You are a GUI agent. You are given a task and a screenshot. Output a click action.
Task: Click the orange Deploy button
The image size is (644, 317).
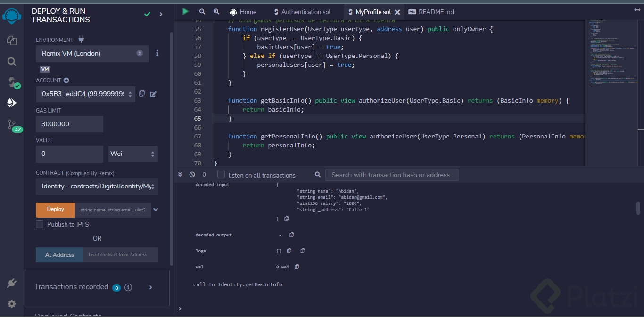pyautogui.click(x=56, y=210)
